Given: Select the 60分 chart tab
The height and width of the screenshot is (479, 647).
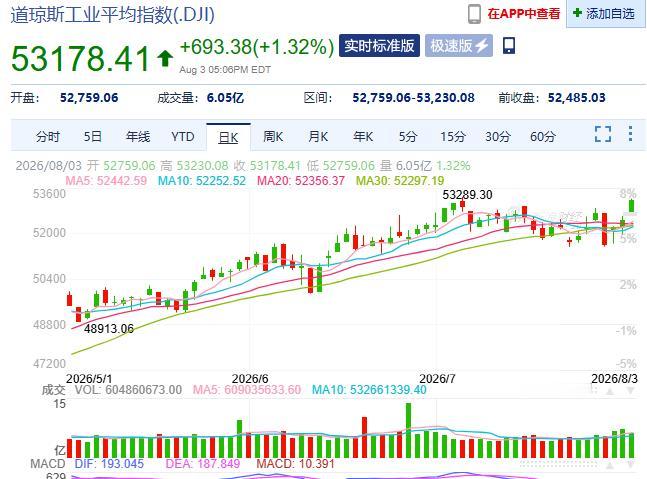Looking at the screenshot, I should (x=543, y=137).
